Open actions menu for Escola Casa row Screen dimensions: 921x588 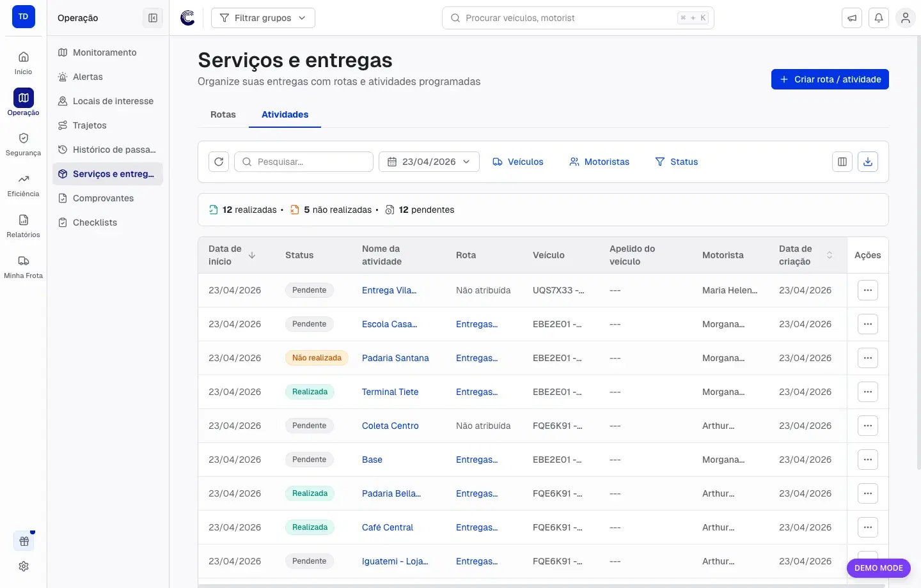pyautogui.click(x=868, y=324)
